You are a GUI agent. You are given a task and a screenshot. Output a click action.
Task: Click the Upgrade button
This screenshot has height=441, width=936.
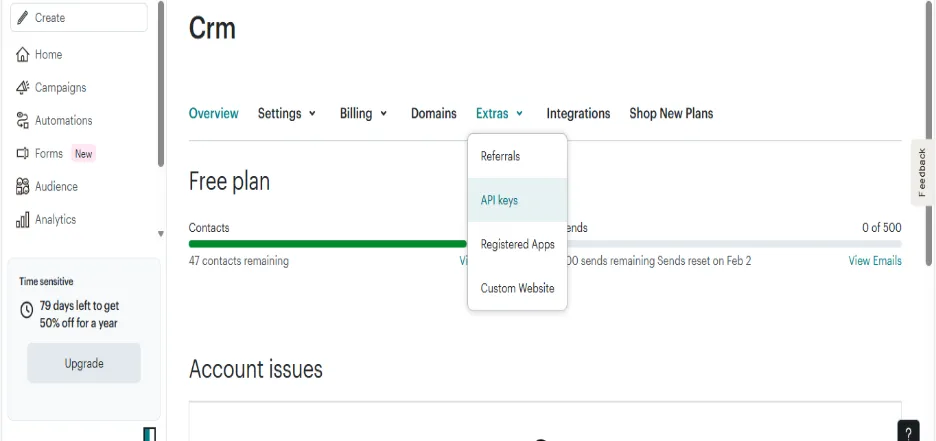pyautogui.click(x=84, y=363)
